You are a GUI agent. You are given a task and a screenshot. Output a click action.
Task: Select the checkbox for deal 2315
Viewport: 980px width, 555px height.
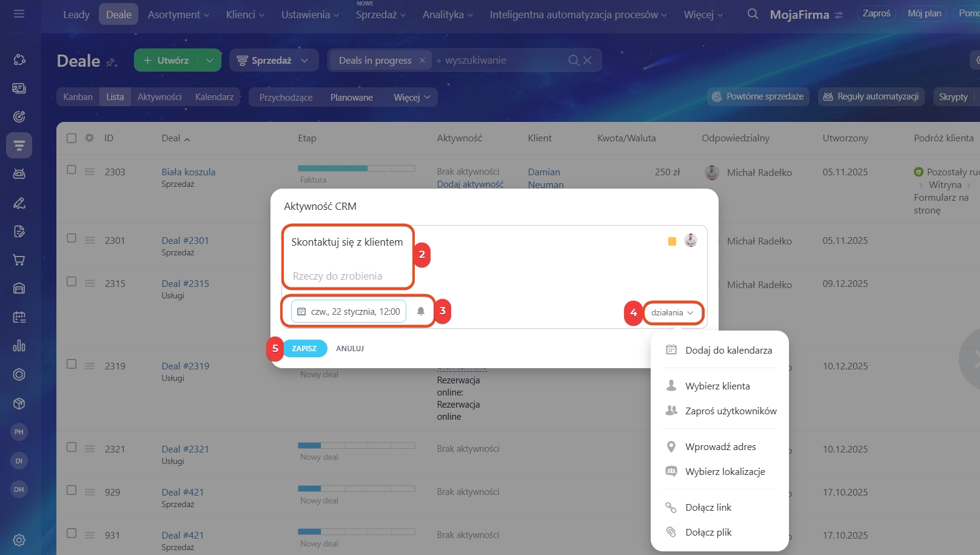(72, 281)
